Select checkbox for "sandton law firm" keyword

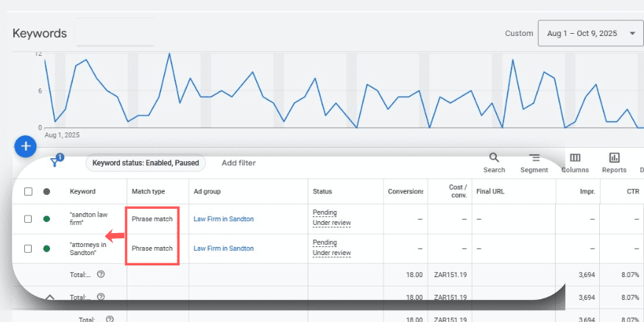click(28, 218)
